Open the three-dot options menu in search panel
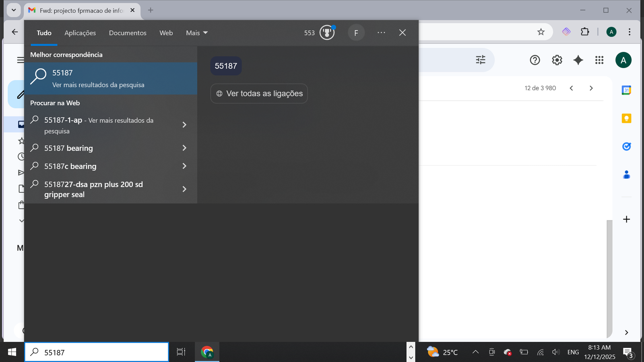The width and height of the screenshot is (644, 362). pos(381,33)
